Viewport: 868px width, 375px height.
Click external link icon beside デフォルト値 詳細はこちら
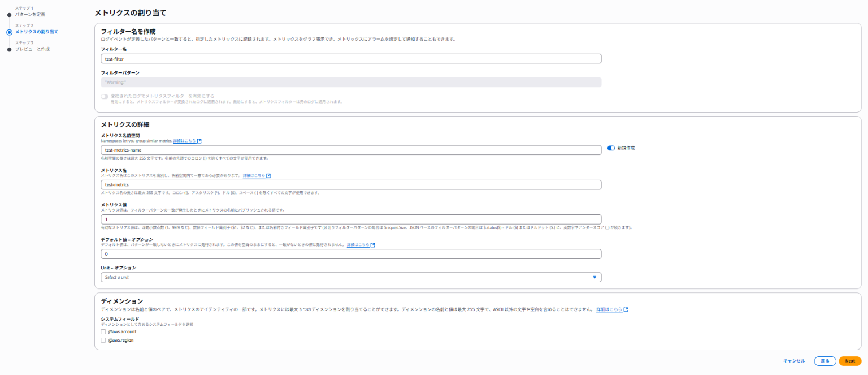click(373, 245)
